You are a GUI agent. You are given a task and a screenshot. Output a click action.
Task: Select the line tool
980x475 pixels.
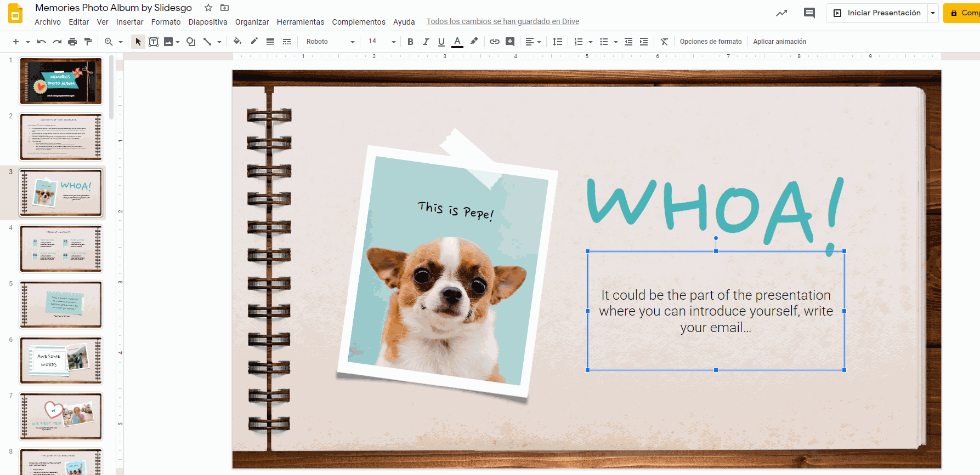pos(207,42)
